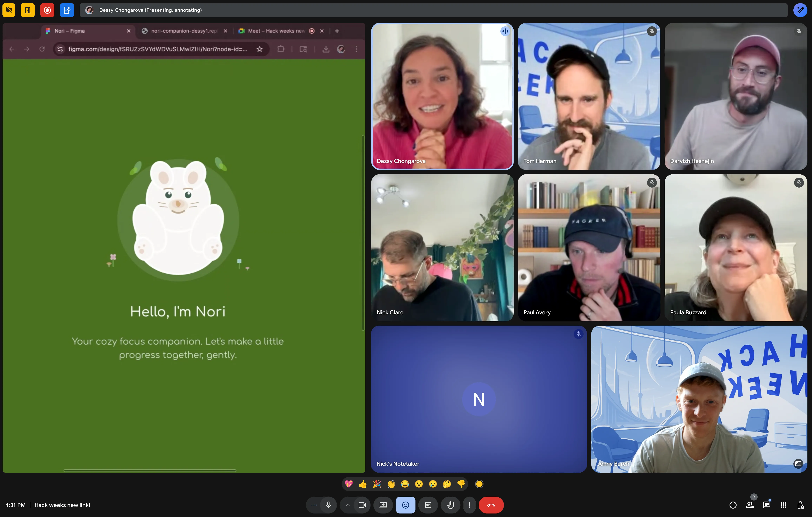Switch to the nori-companion-dessy1 browser tab
Viewport: 812px width, 517px height.
pos(184,31)
